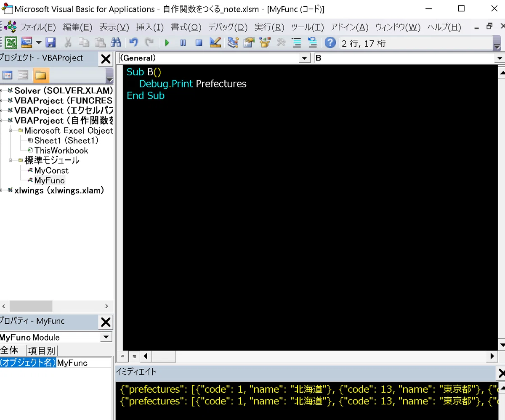The height and width of the screenshot is (420, 505).
Task: Open the dropdown arrow beside Insert UserForm
Action: point(38,42)
